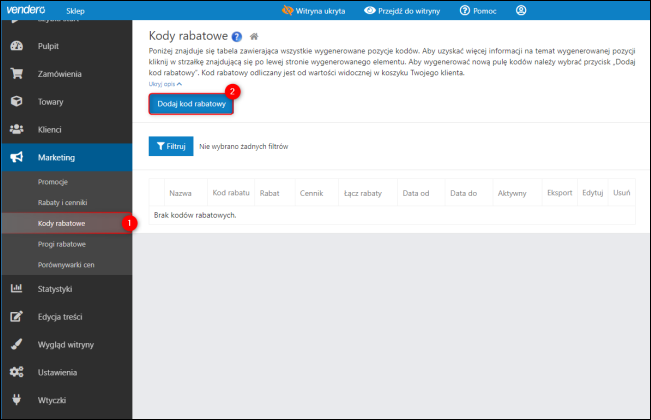Click the Edycja treści edit icon
The height and width of the screenshot is (420, 651).
tap(17, 317)
